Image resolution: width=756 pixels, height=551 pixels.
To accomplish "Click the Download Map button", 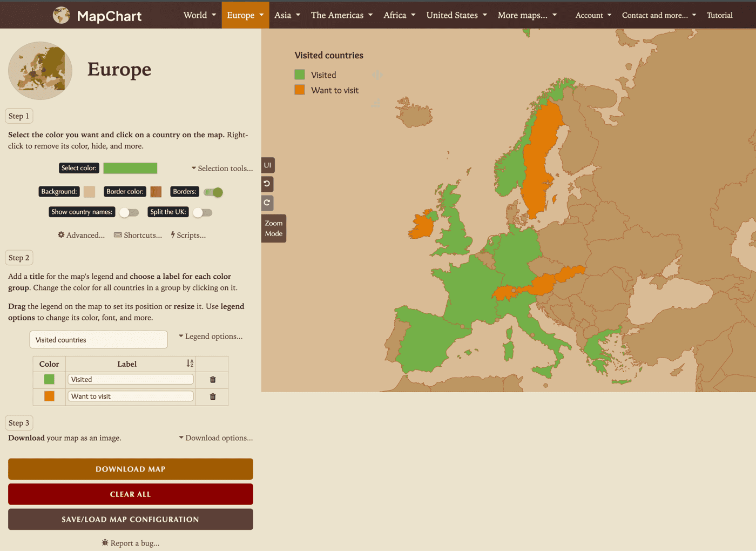I will coord(131,469).
